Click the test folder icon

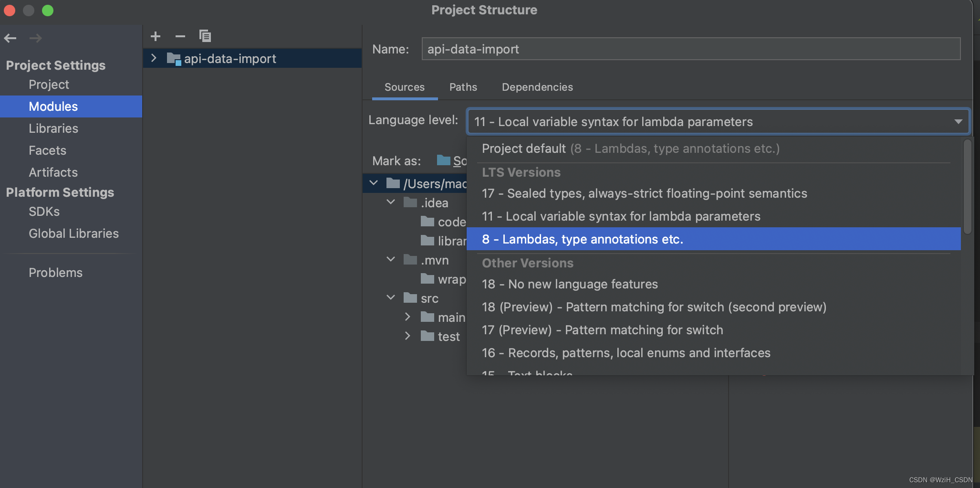click(x=427, y=336)
